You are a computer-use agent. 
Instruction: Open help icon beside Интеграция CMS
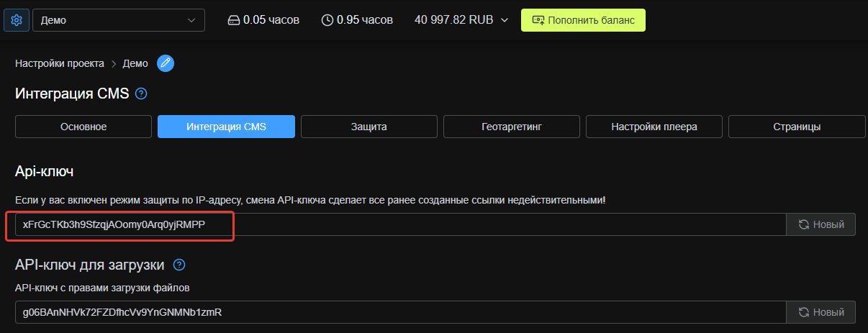[x=141, y=93]
